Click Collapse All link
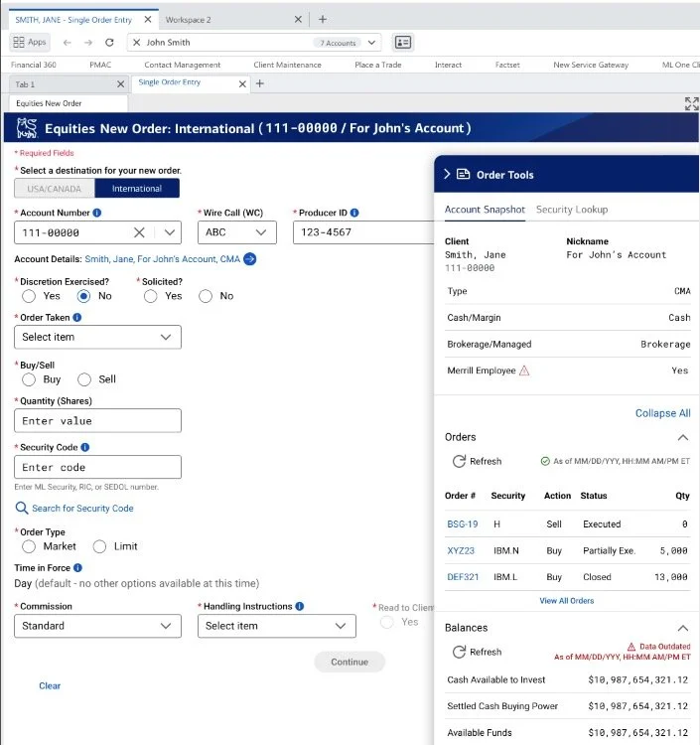 [x=663, y=413]
